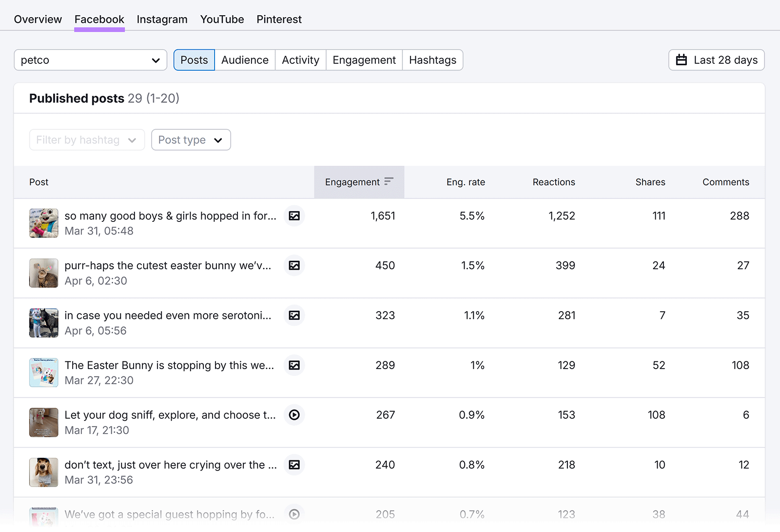Click the cat thumbnail on the easter bunny post

[43, 273]
